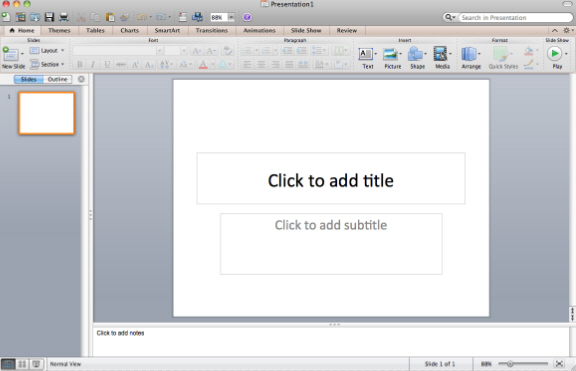Select Center Text alignment
The width and height of the screenshot is (576, 371).
coord(261,65)
